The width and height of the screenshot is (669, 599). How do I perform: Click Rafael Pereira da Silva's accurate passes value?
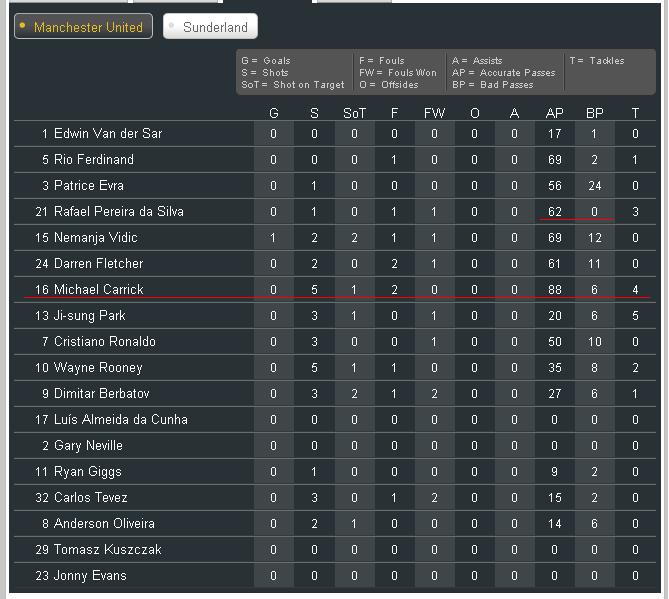pos(555,212)
